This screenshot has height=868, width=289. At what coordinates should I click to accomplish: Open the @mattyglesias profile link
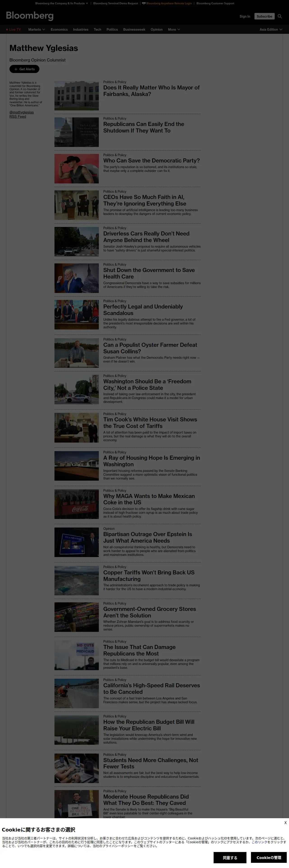22,112
